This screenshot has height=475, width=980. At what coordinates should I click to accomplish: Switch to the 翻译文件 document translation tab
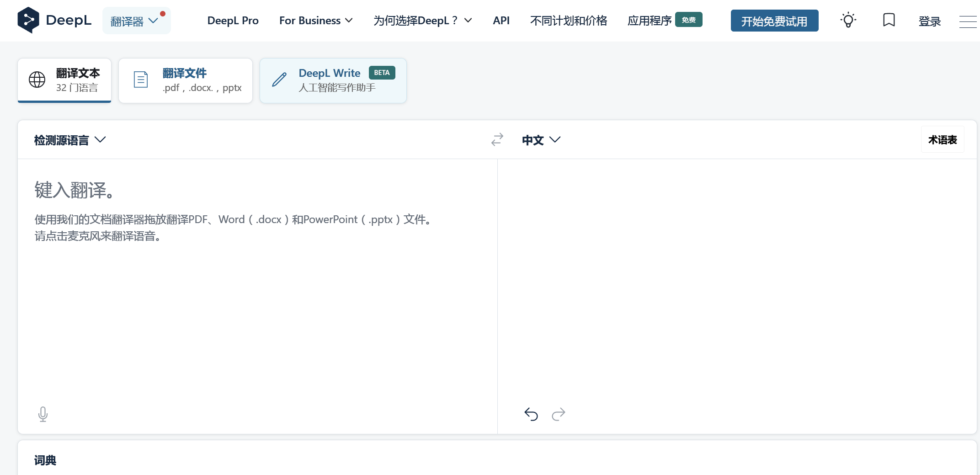(x=186, y=80)
